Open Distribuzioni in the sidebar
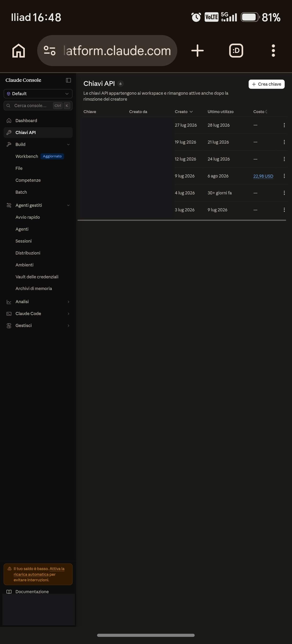Viewport: 292px width, 644px height. (28, 253)
